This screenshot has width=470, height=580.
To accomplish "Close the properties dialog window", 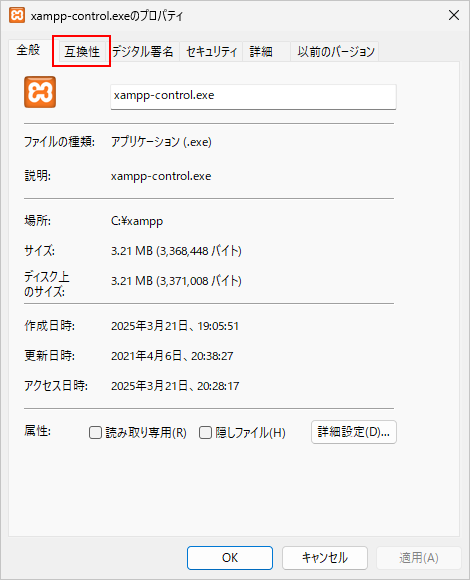I will click(454, 15).
